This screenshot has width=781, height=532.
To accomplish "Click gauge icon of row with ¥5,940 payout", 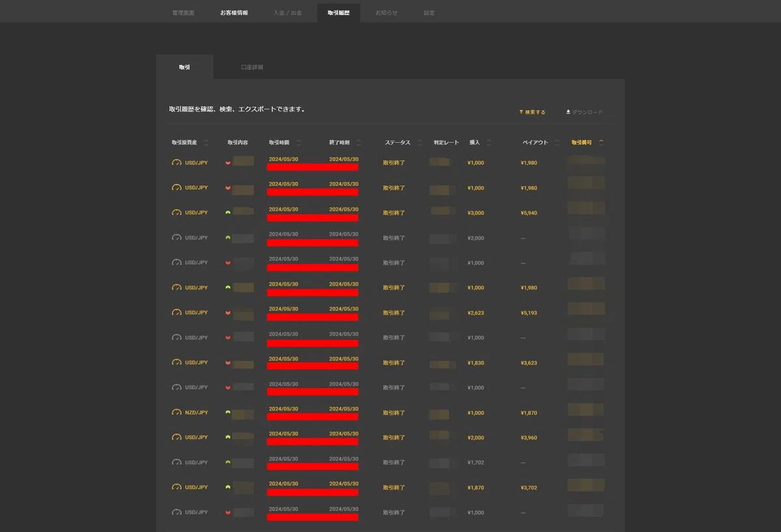I will [x=176, y=213].
